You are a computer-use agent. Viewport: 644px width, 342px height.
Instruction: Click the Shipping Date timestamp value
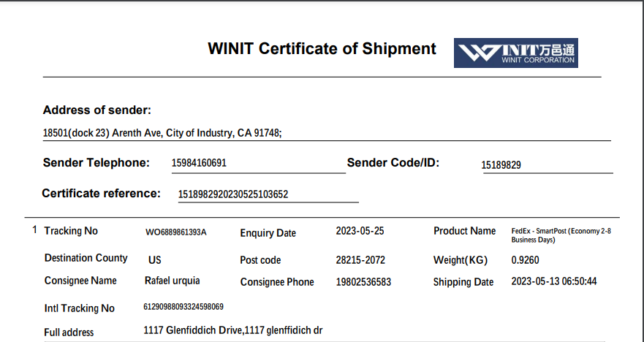click(x=554, y=281)
